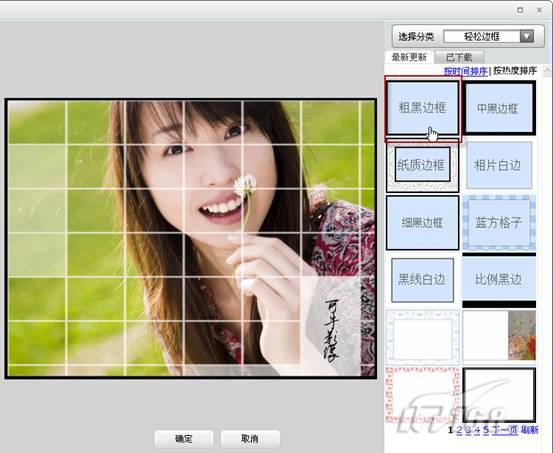Screen dimensions: 553x453
Task: Switch to the 最新更新 tab
Action: pyautogui.click(x=409, y=57)
